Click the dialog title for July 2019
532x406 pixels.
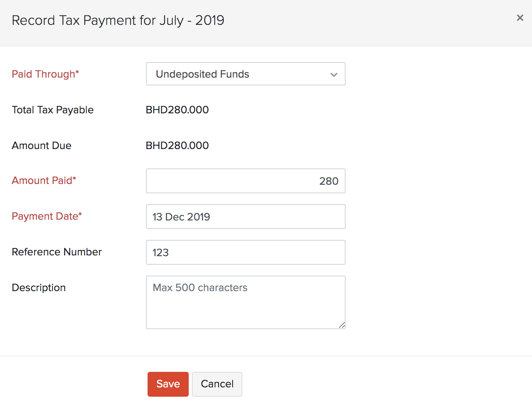click(x=118, y=20)
